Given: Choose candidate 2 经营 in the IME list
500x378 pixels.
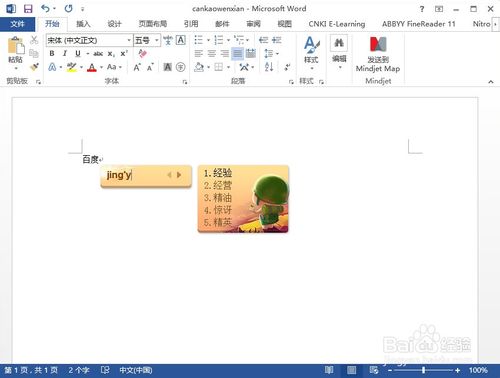Looking at the screenshot, I should 218,185.
